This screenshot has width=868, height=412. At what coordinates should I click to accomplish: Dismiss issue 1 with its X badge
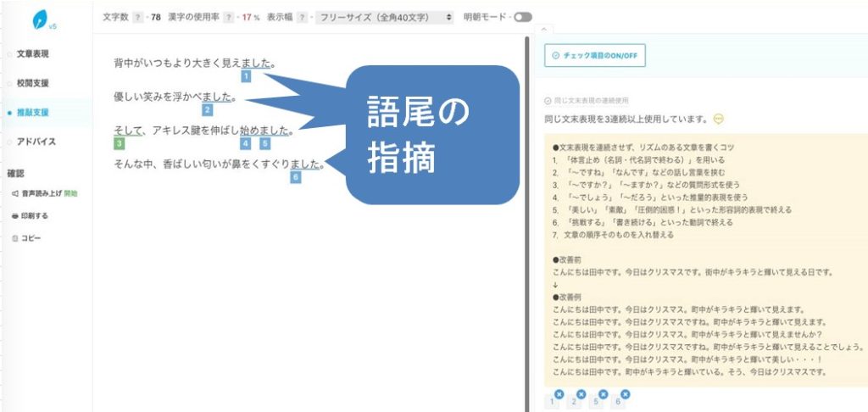[x=559, y=394]
